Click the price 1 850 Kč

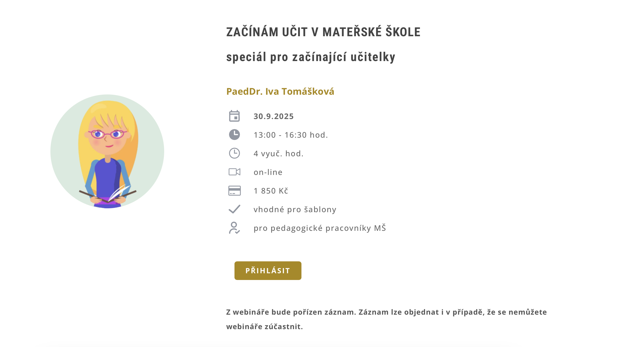271,191
